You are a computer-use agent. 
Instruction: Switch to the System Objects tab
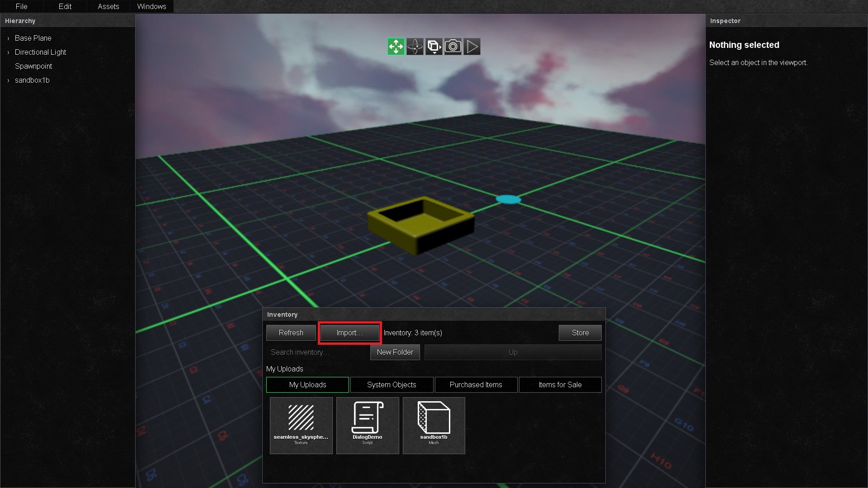pyautogui.click(x=392, y=385)
